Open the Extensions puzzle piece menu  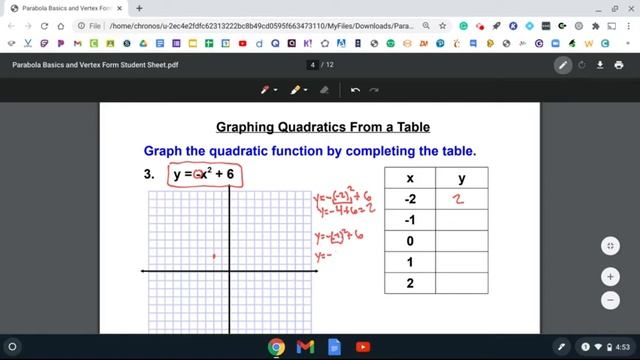[596, 26]
